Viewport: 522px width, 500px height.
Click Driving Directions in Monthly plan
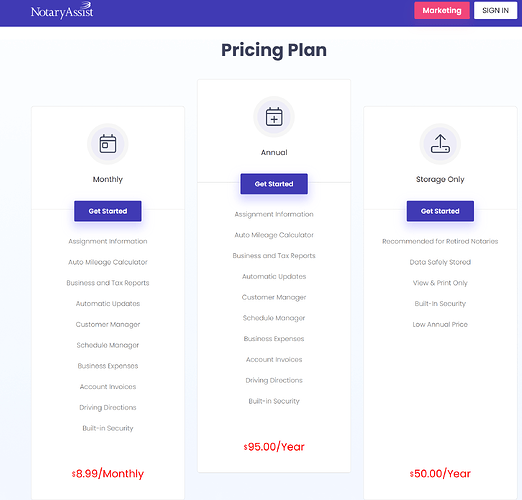point(108,407)
